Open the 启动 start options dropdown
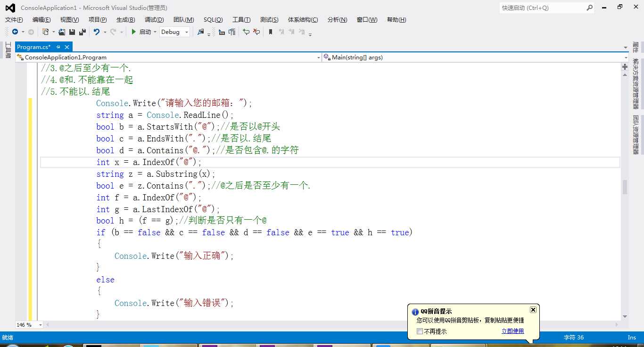Image resolution: width=644 pixels, height=347 pixels. (155, 32)
